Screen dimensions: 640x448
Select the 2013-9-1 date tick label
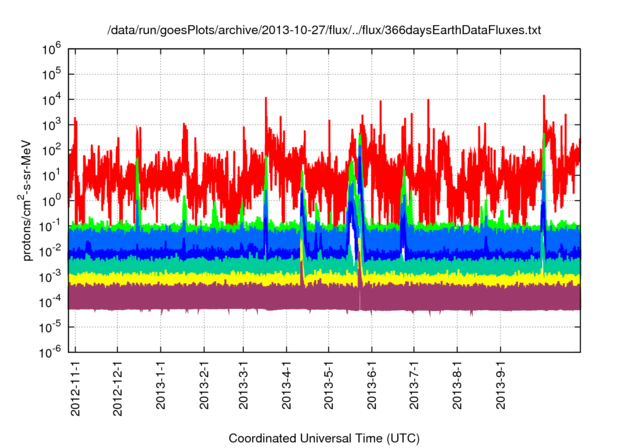coord(500,385)
